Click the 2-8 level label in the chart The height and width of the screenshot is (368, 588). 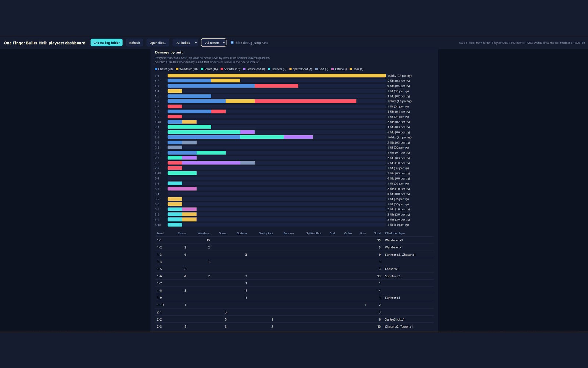157,163
